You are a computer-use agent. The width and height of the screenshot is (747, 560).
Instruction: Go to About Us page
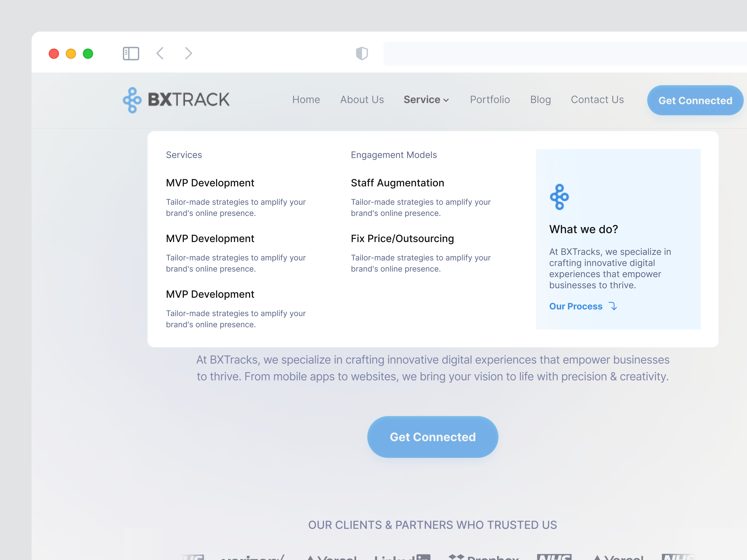(x=362, y=100)
